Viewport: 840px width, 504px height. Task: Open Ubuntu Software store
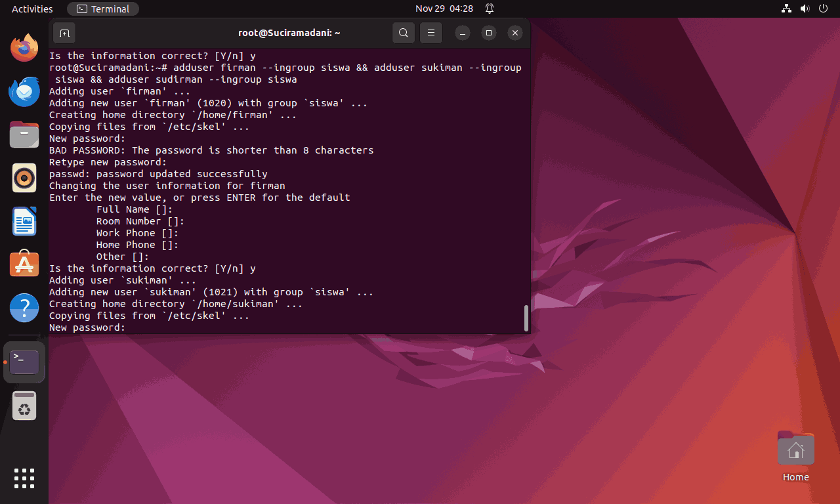tap(24, 264)
